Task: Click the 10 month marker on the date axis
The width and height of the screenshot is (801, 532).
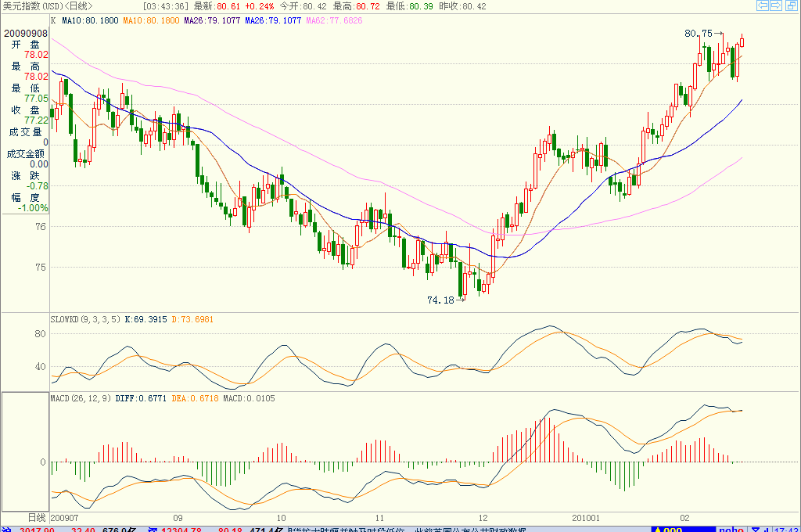Action: pos(281,518)
